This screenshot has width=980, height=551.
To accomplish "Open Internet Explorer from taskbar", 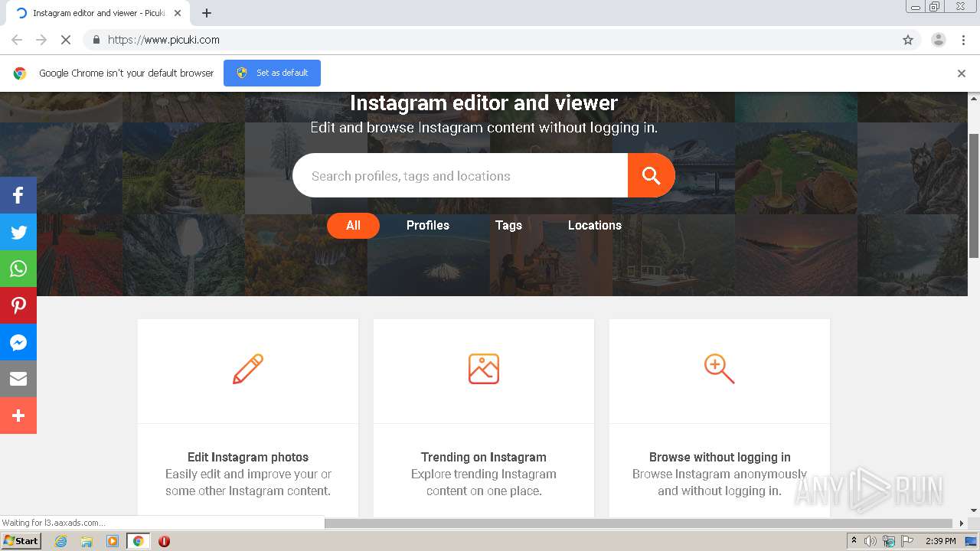I will pos(60,541).
